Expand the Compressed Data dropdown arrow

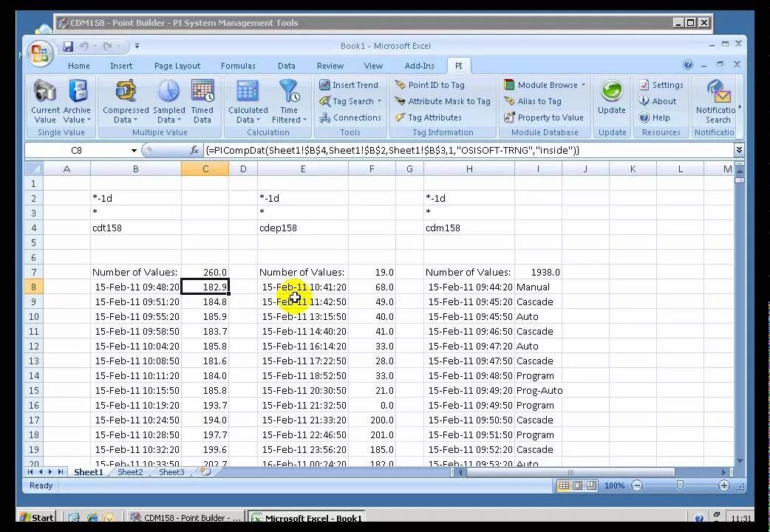coord(135,120)
